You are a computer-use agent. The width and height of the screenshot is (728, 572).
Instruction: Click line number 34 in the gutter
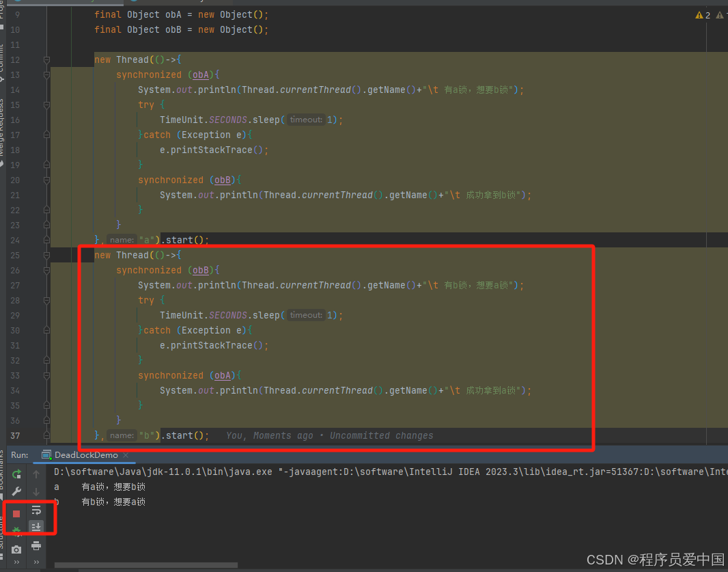coord(15,391)
